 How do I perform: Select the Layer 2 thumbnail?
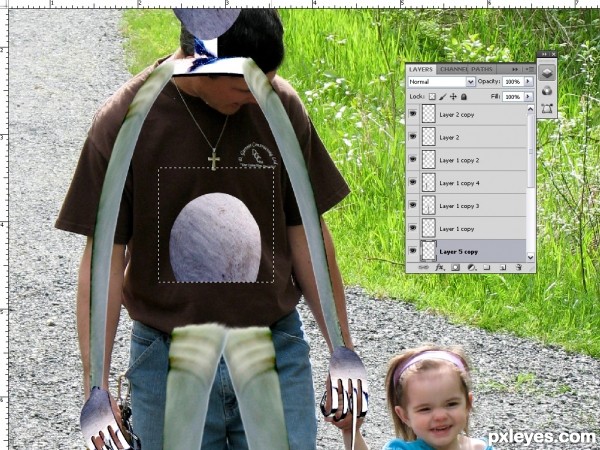(429, 137)
